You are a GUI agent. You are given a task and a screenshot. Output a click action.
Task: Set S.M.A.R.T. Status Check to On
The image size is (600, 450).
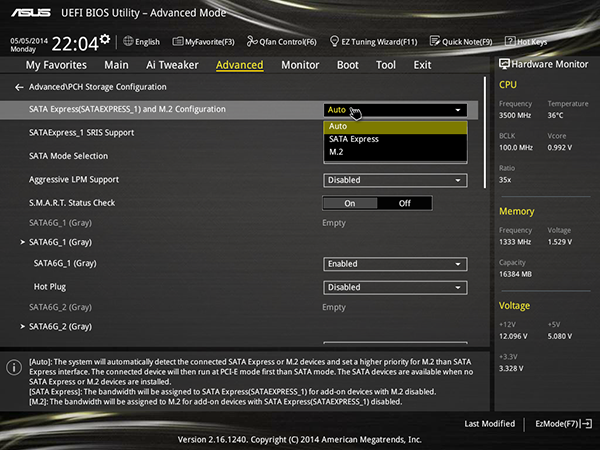click(x=350, y=203)
